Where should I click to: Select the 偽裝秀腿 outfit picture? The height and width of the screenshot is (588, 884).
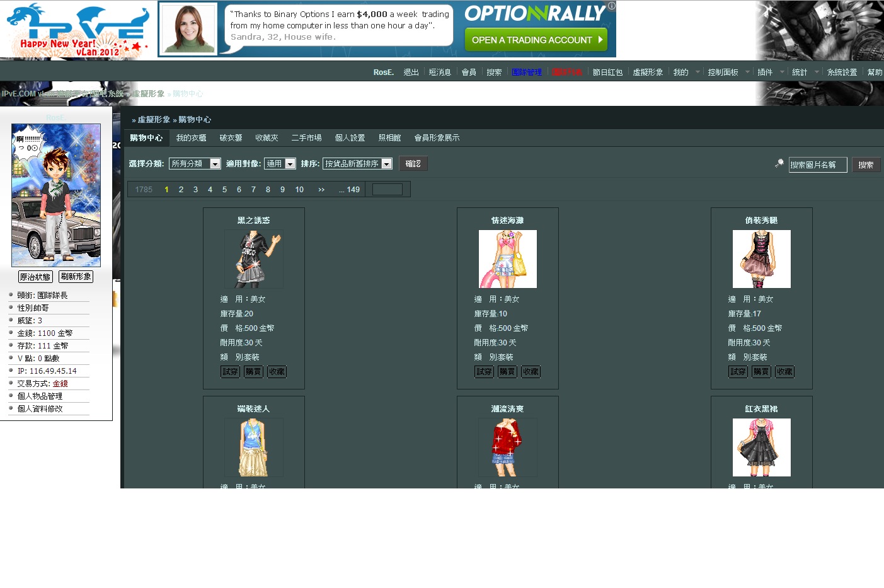click(761, 259)
